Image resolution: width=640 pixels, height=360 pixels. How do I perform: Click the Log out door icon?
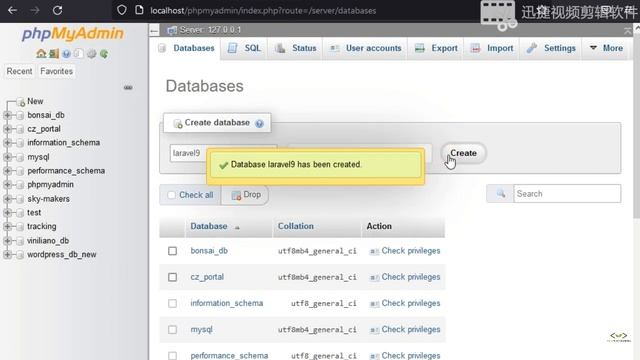point(54,54)
